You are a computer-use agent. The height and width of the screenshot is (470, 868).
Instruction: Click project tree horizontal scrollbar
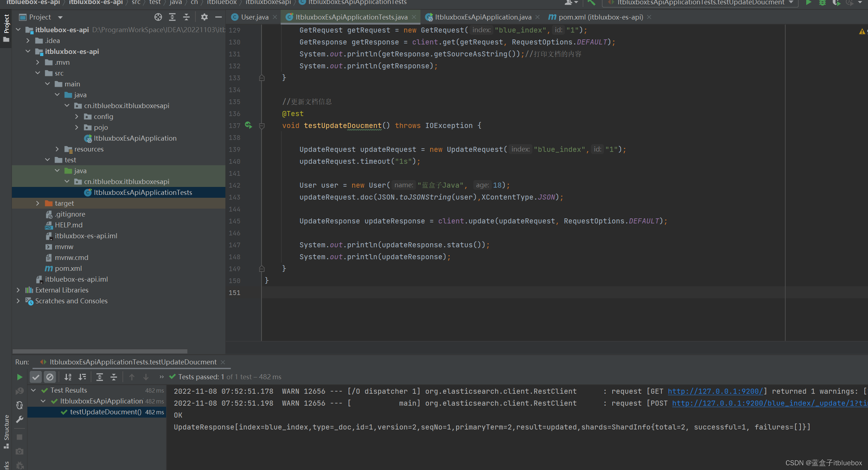coord(100,351)
